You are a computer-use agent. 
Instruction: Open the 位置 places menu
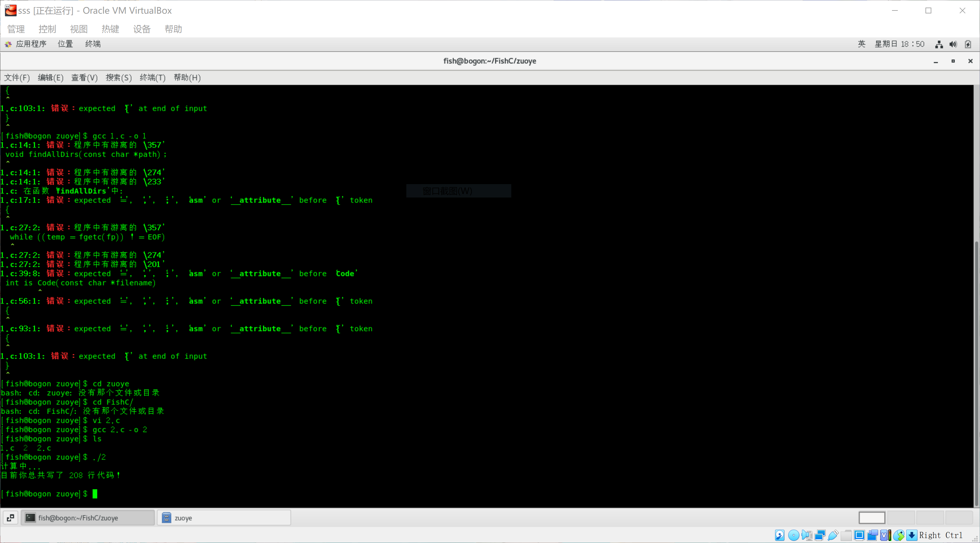tap(65, 44)
